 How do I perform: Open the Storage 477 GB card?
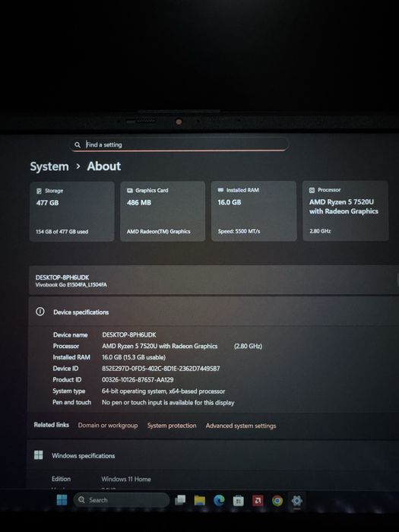(x=72, y=211)
